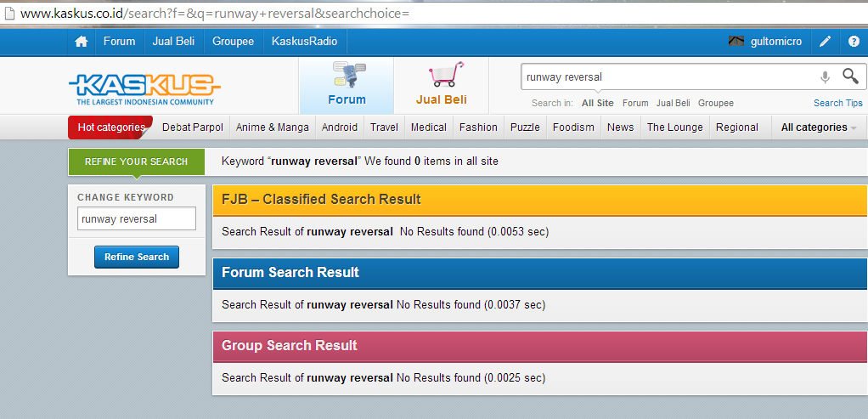Open the Search Tips link

tap(837, 103)
